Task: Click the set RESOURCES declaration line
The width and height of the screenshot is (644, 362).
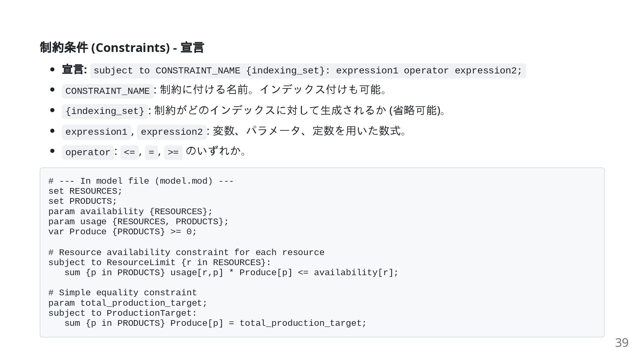Action: tap(85, 191)
